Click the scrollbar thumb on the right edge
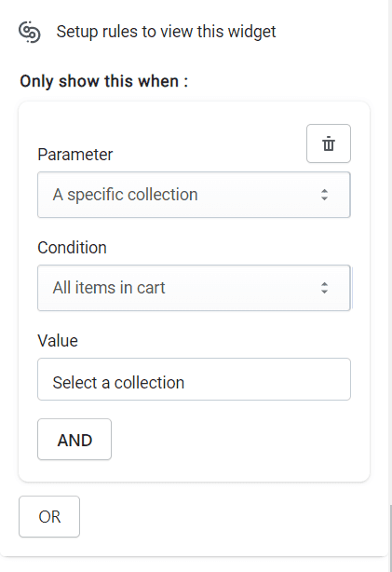 [x=390, y=538]
